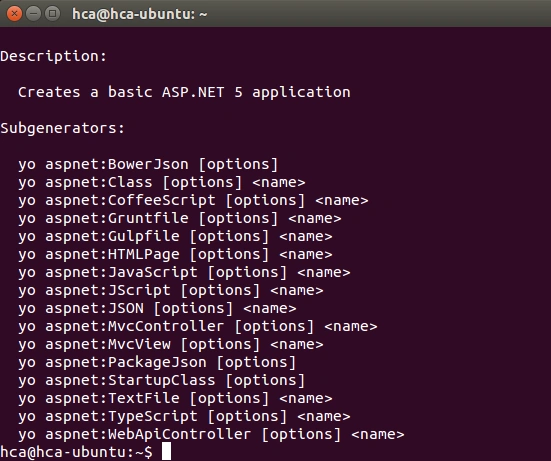Click the aspnet:Gulpfile line
Viewport: 551px width, 461px height.
175,236
